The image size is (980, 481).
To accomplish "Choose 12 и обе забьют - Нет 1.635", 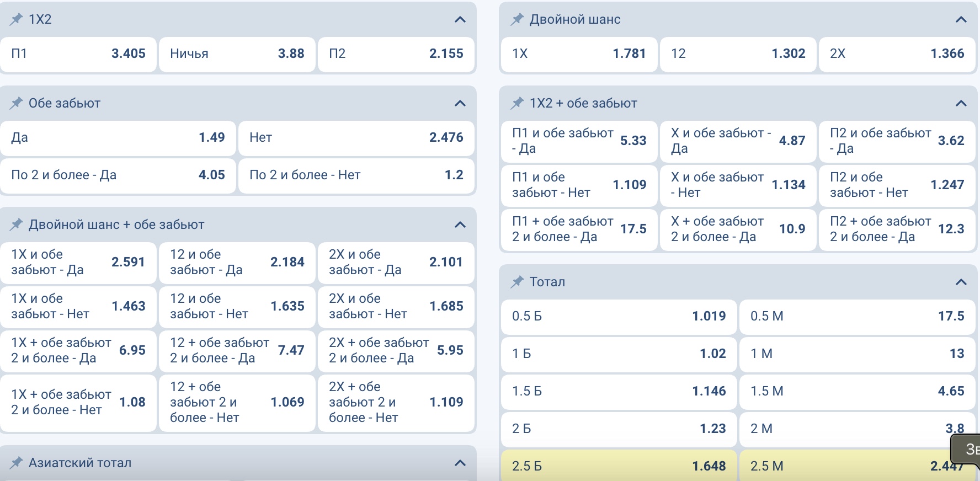I will pyautogui.click(x=237, y=307).
